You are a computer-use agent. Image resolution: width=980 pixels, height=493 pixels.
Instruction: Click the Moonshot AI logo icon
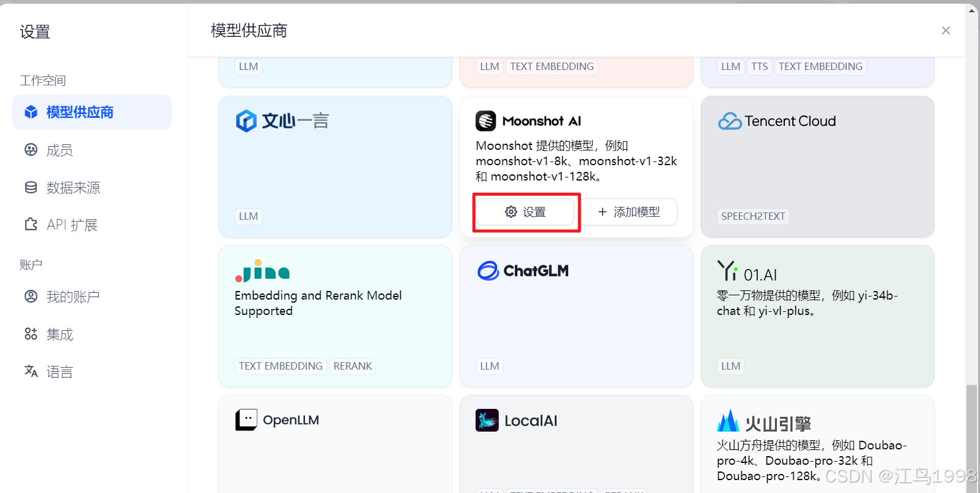coord(485,121)
